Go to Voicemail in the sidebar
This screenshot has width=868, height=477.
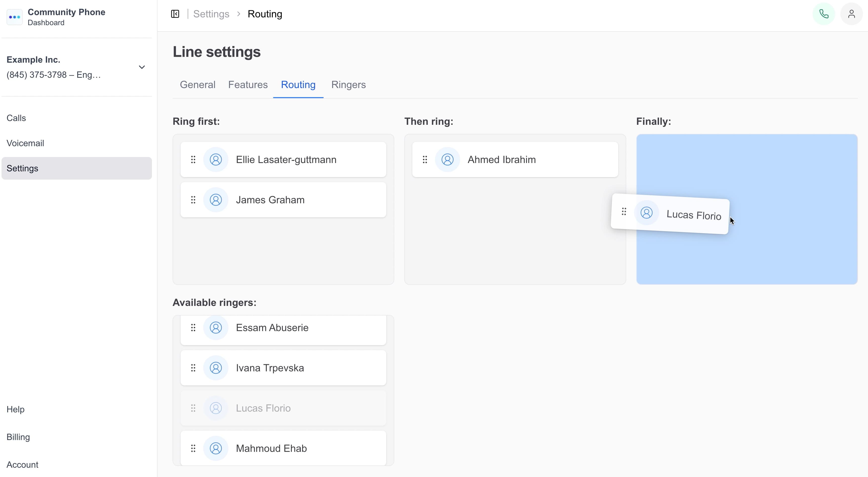[25, 143]
